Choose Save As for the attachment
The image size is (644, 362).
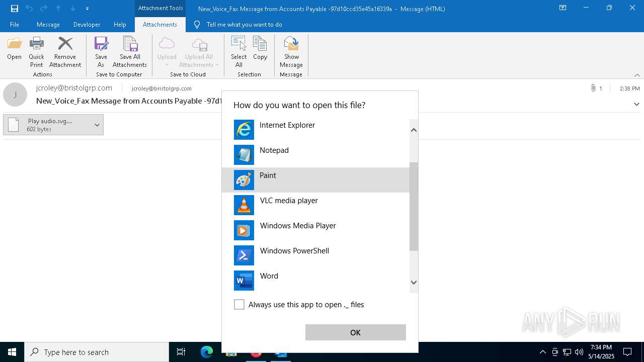pos(101,52)
